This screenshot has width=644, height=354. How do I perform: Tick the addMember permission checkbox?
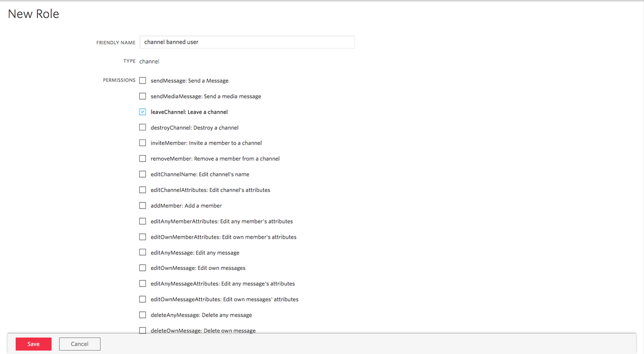[x=143, y=205]
